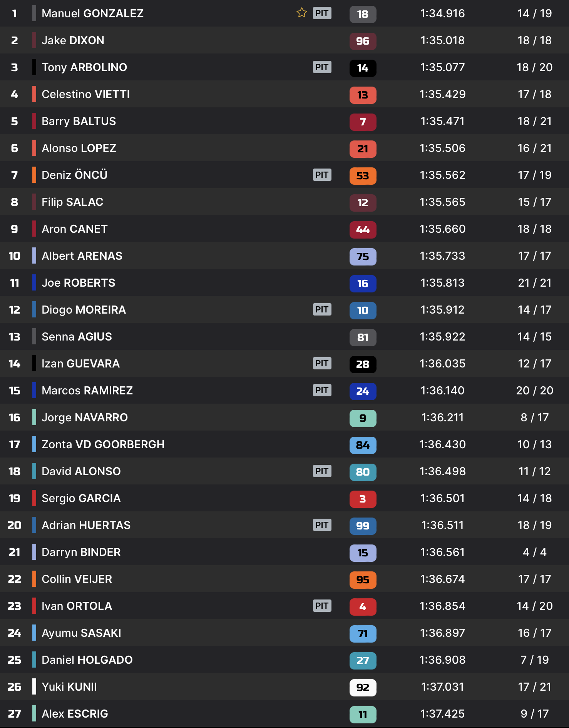569x728 pixels.
Task: Click the PIT badge next to David Alonso
Action: (x=322, y=471)
